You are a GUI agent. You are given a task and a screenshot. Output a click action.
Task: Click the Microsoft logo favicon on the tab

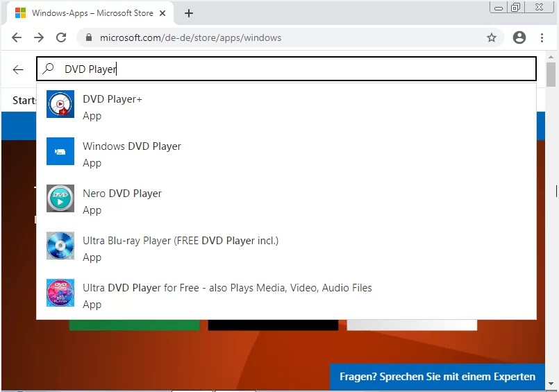pyautogui.click(x=21, y=13)
